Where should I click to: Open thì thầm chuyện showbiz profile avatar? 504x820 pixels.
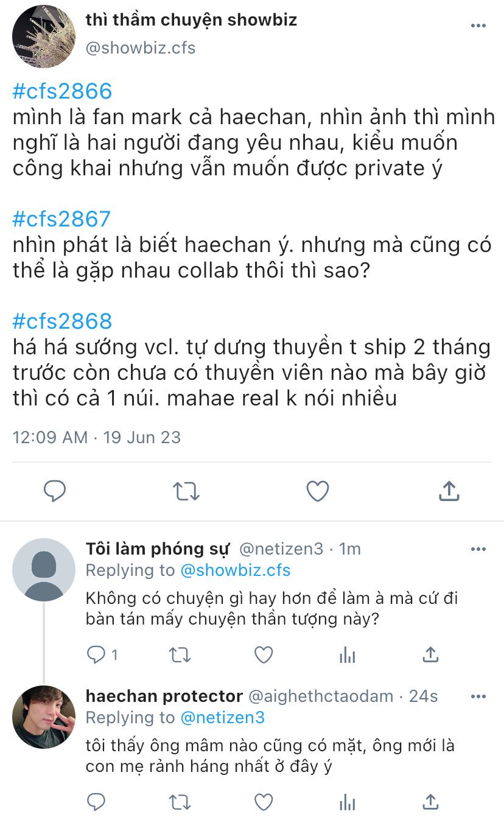tap(44, 36)
